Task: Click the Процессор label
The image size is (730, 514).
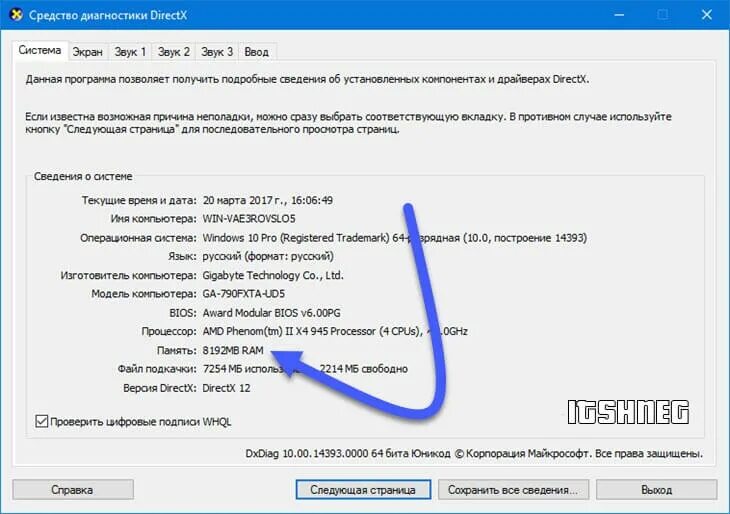Action: pos(169,331)
